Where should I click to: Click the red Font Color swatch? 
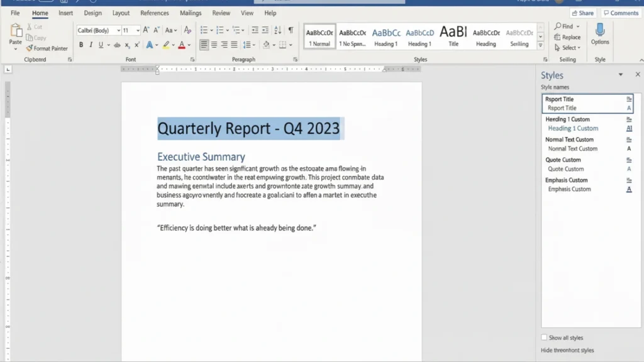point(181,45)
